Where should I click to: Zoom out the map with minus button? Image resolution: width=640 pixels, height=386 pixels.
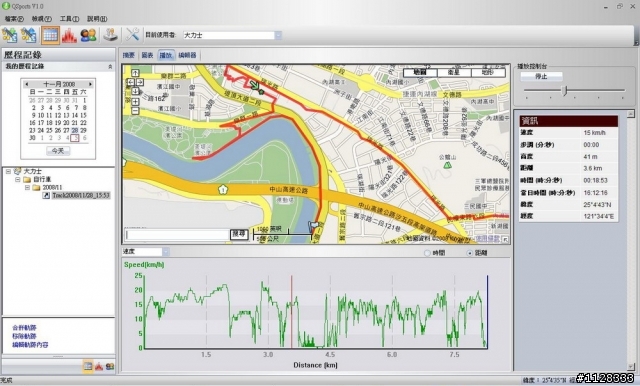pyautogui.click(x=136, y=111)
